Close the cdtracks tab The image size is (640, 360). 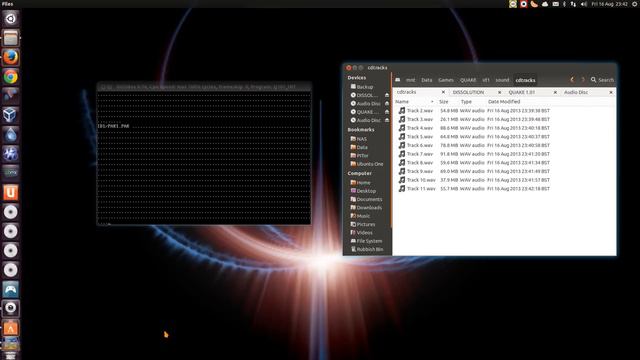tap(443, 92)
